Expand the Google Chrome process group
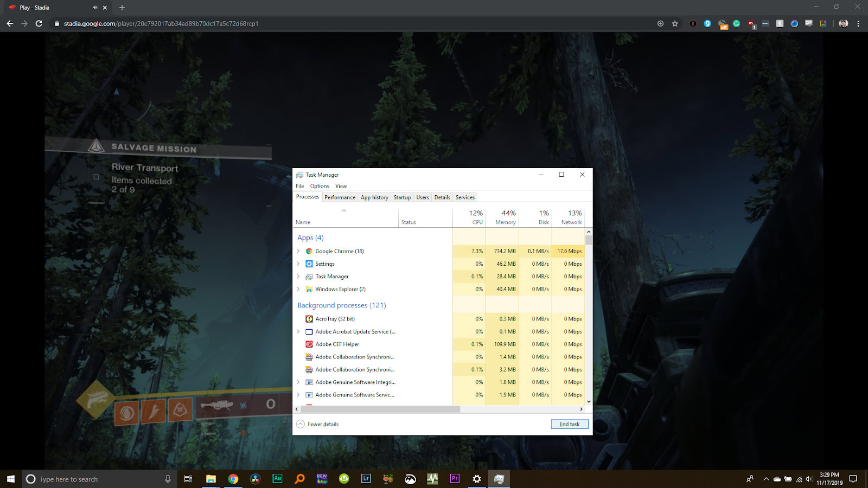 pyautogui.click(x=298, y=251)
